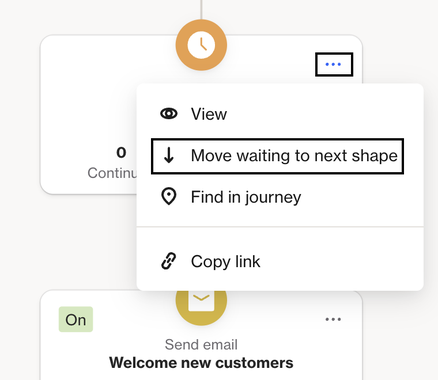This screenshot has height=380, width=438.
Task: Click the Send email step label
Action: [201, 345]
